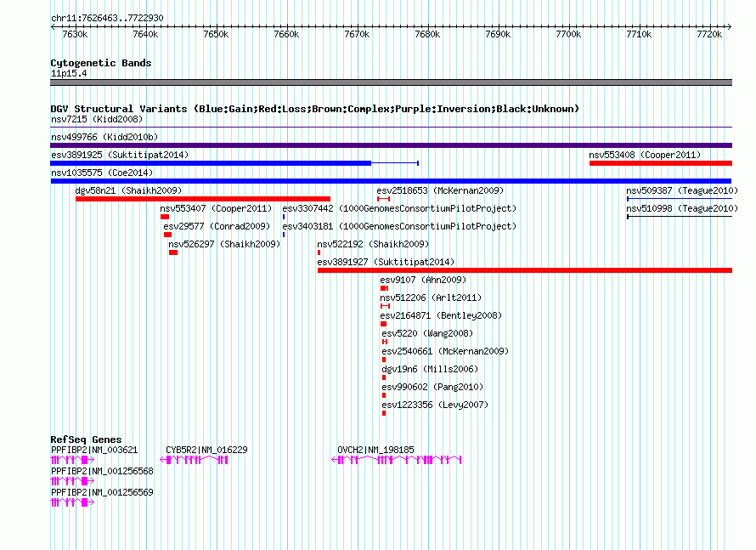Click the nsv510998 (Teague2010) variant label
Screen dimensions: 756x550
682,208
